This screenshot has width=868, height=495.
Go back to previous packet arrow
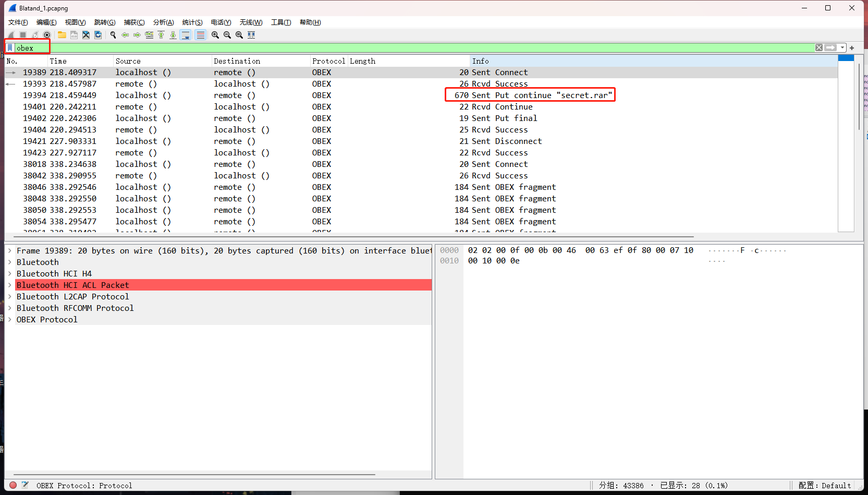[x=125, y=35]
